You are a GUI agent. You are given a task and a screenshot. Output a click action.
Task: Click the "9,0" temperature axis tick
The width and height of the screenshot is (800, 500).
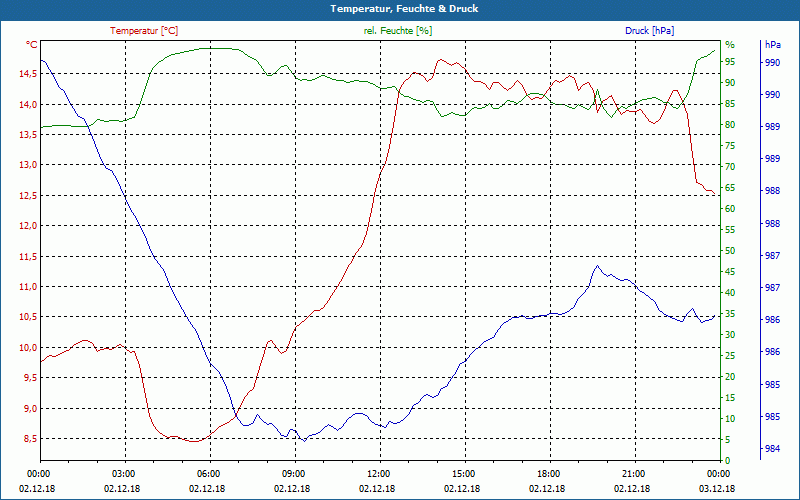[x=30, y=409]
